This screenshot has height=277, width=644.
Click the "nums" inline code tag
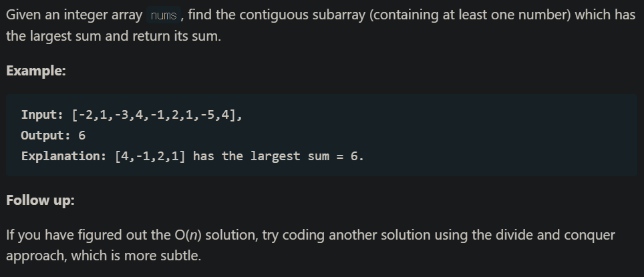(163, 16)
